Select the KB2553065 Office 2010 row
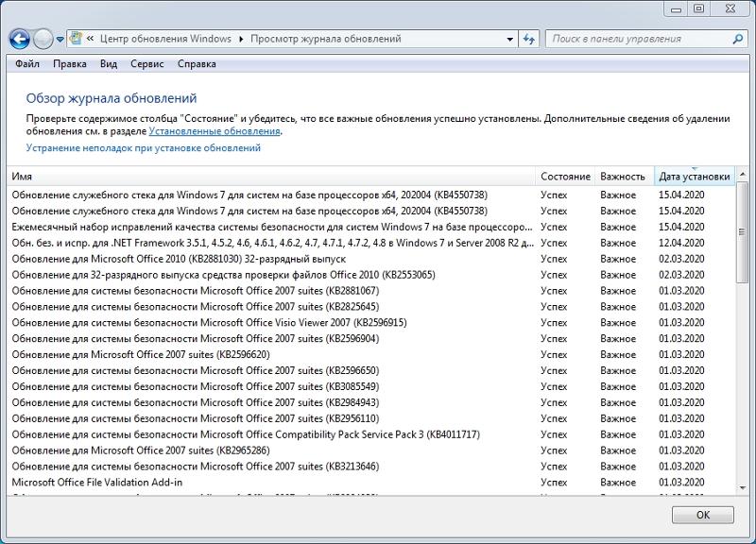This screenshot has width=756, height=544. point(370,275)
